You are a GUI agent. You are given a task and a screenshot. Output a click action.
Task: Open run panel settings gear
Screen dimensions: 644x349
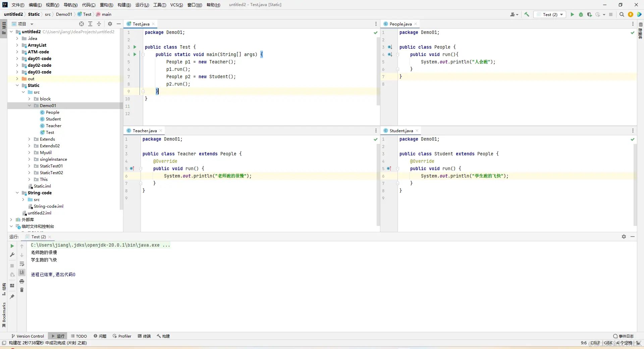click(624, 237)
